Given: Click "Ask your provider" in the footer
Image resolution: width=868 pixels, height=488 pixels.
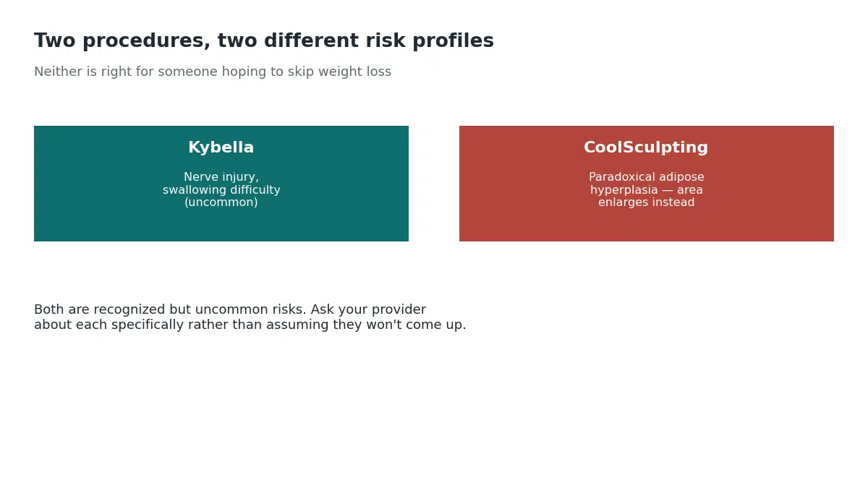Looking at the screenshot, I should point(368,310).
